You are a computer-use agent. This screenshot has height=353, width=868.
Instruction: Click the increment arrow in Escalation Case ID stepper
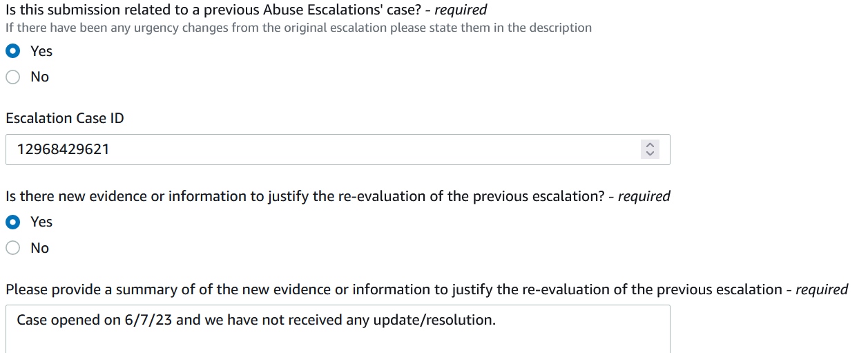click(x=649, y=145)
